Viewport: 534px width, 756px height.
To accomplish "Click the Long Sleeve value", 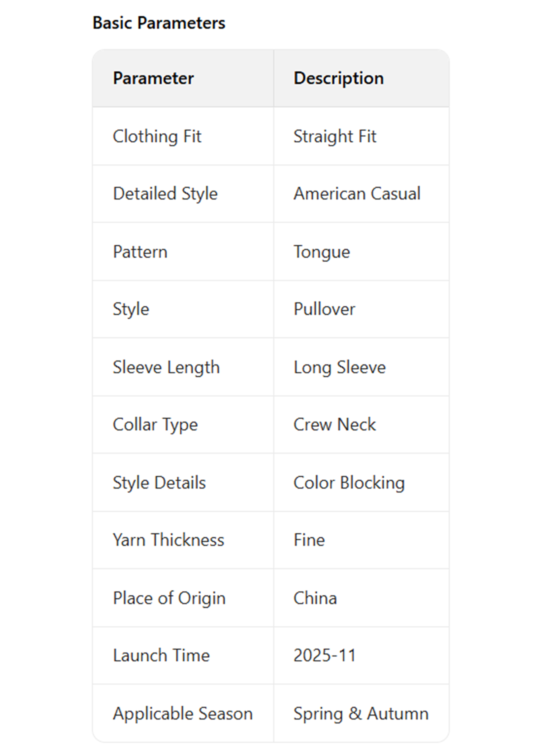I will pos(339,367).
